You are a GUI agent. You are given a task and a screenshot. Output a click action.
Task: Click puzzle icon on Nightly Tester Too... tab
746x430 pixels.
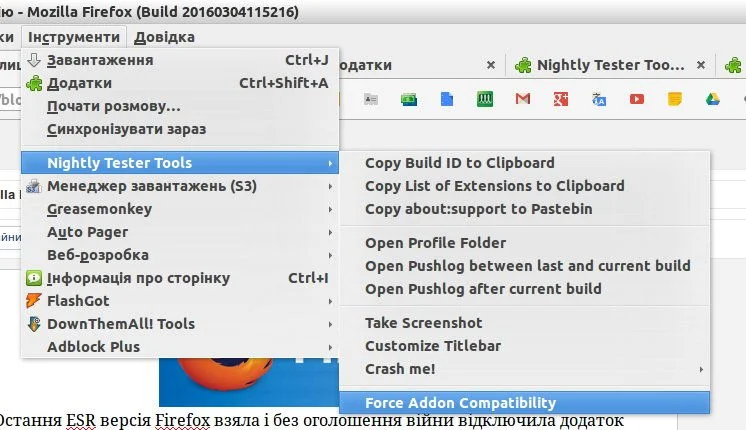pyautogui.click(x=523, y=65)
